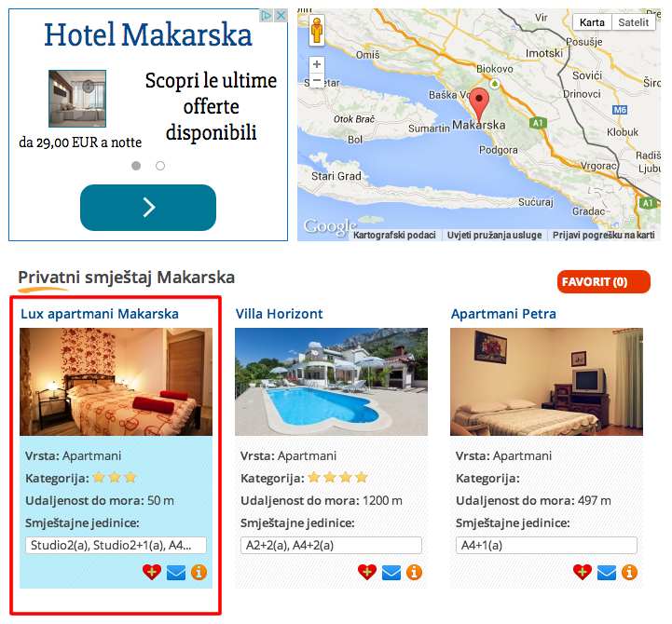Zoom out on the map

pos(317,80)
